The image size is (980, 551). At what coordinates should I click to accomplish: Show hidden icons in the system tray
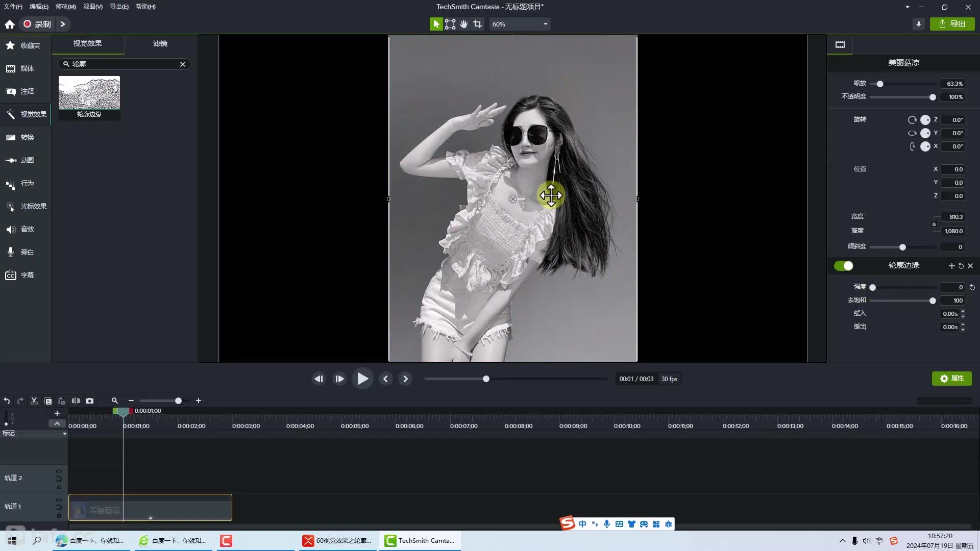click(x=842, y=541)
